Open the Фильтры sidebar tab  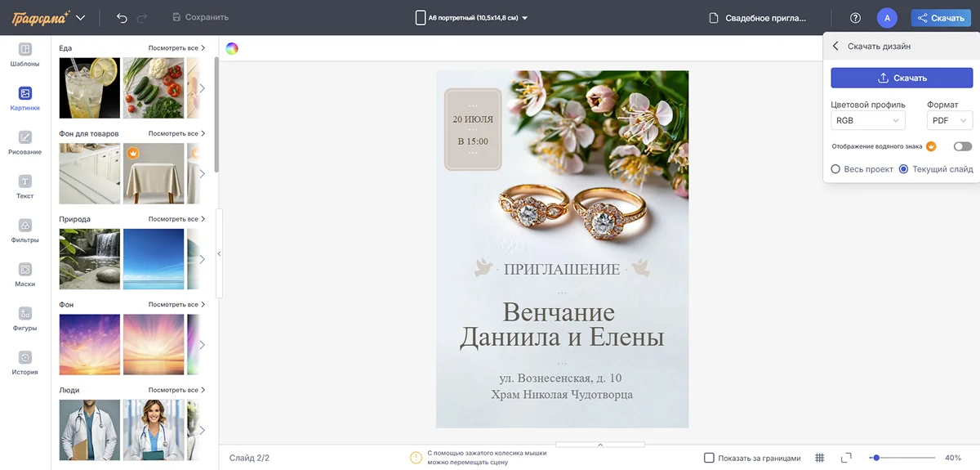[25, 231]
